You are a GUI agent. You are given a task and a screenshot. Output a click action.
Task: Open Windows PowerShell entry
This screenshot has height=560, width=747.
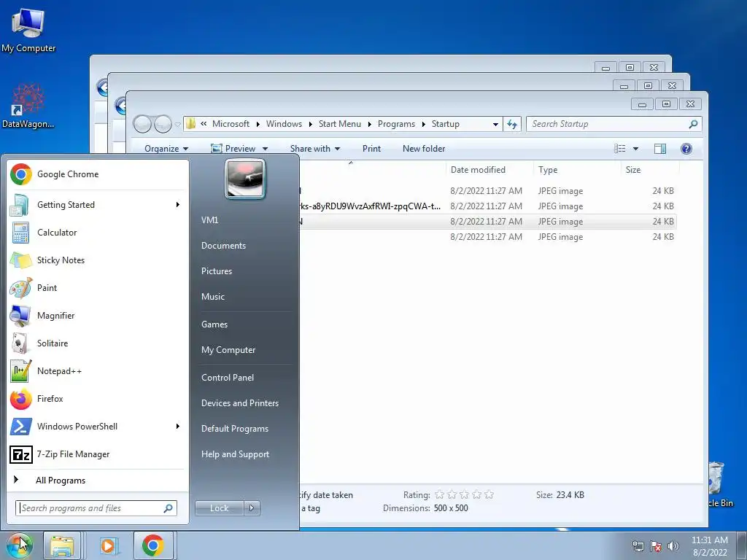click(98, 426)
